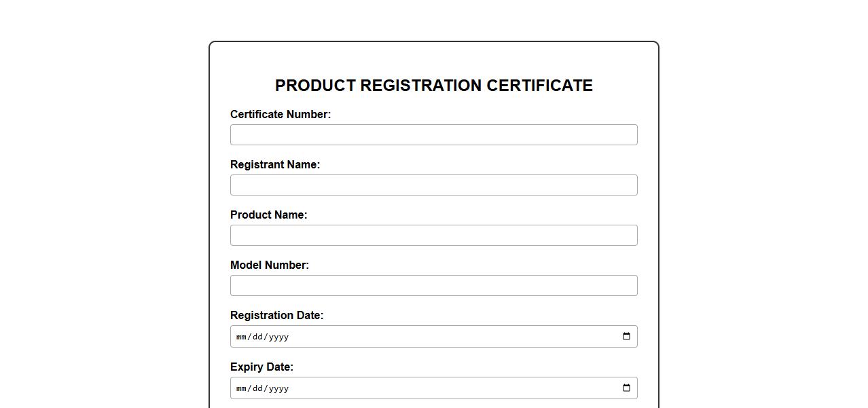The image size is (868, 408).
Task: Open the Registration Date calendar picker icon
Action: (626, 337)
